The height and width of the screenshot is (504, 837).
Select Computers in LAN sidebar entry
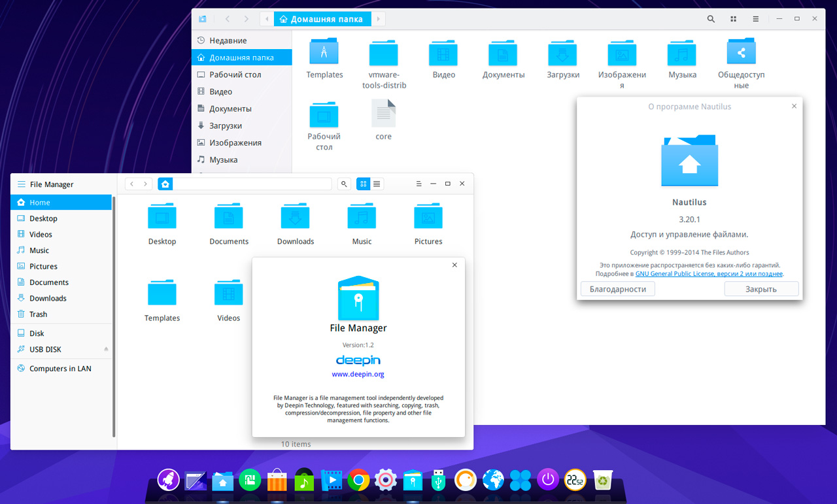(x=60, y=369)
